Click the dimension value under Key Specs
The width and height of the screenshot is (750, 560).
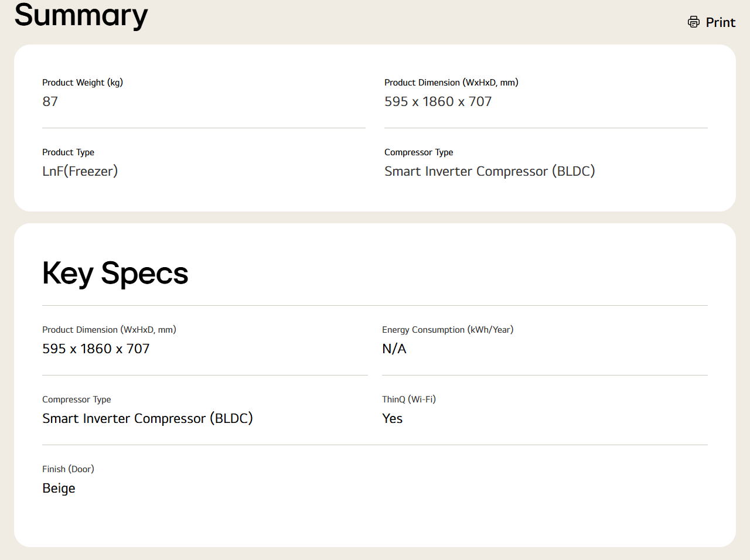(96, 349)
